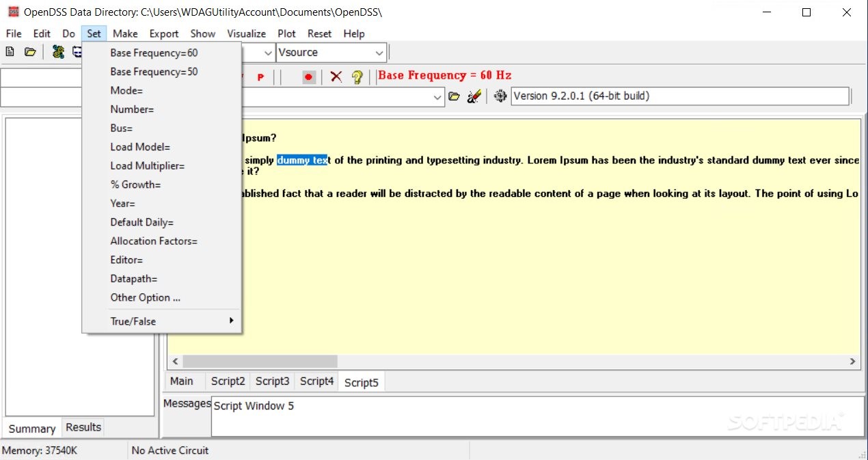Screen dimensions: 868x460
Task: Click 'Memory: 37540K' in status bar
Action: [40, 450]
